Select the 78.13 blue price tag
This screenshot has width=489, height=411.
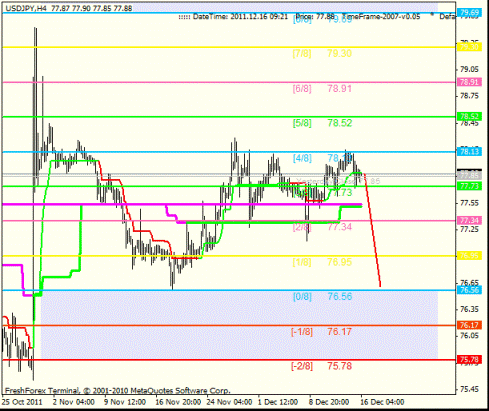pyautogui.click(x=469, y=152)
